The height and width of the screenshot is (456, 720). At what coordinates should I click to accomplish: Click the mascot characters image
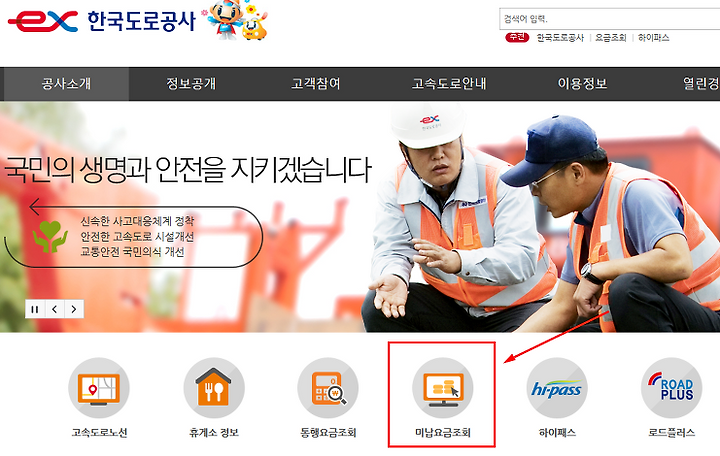pyautogui.click(x=236, y=20)
